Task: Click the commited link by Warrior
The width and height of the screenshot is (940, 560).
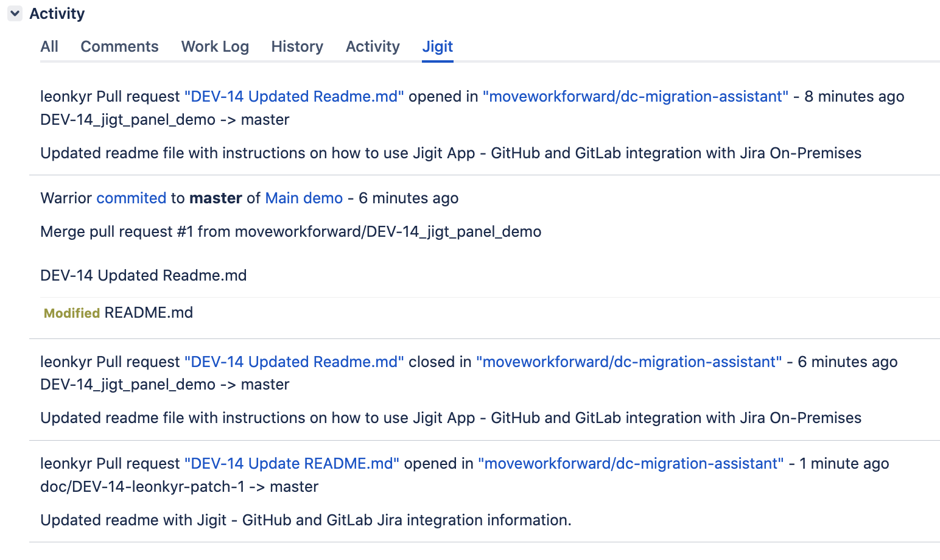Action: pos(131,198)
